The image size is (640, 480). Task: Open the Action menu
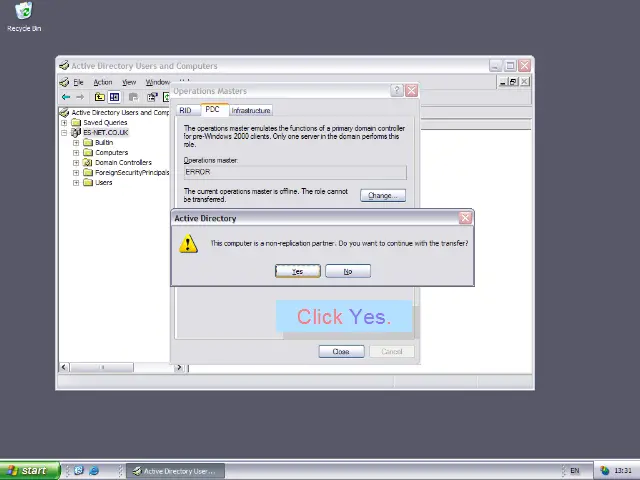102,82
